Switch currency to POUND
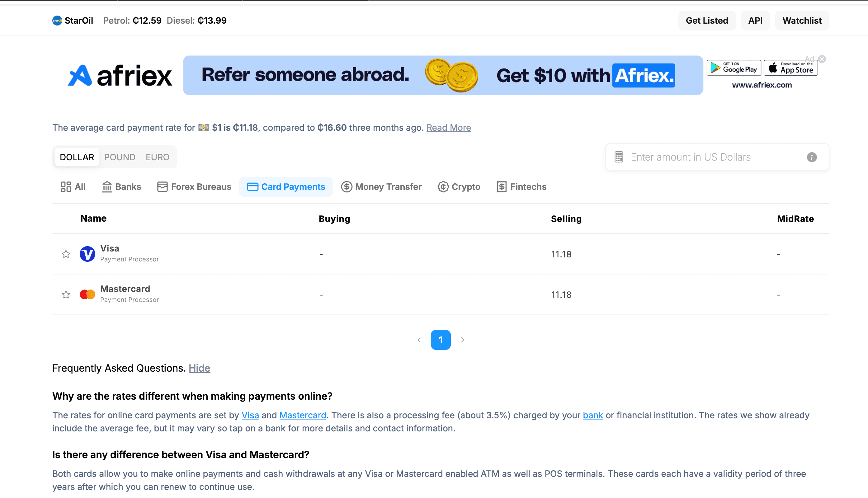This screenshot has height=498, width=868. point(120,157)
